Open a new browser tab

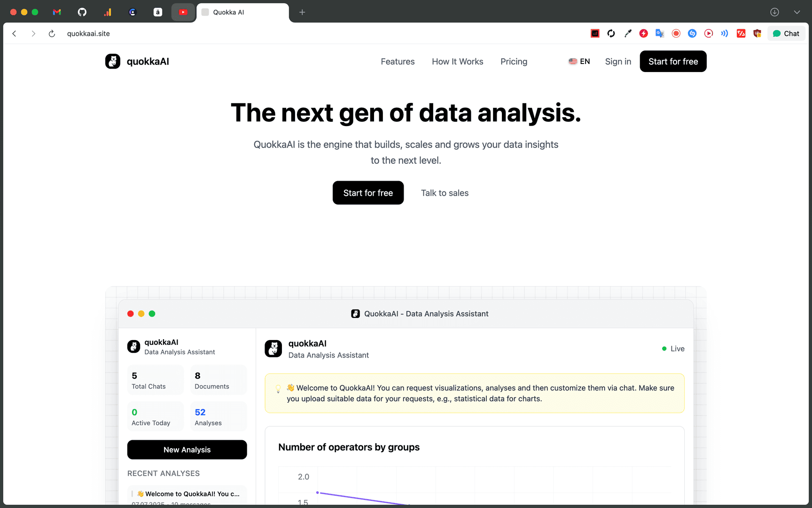(302, 12)
